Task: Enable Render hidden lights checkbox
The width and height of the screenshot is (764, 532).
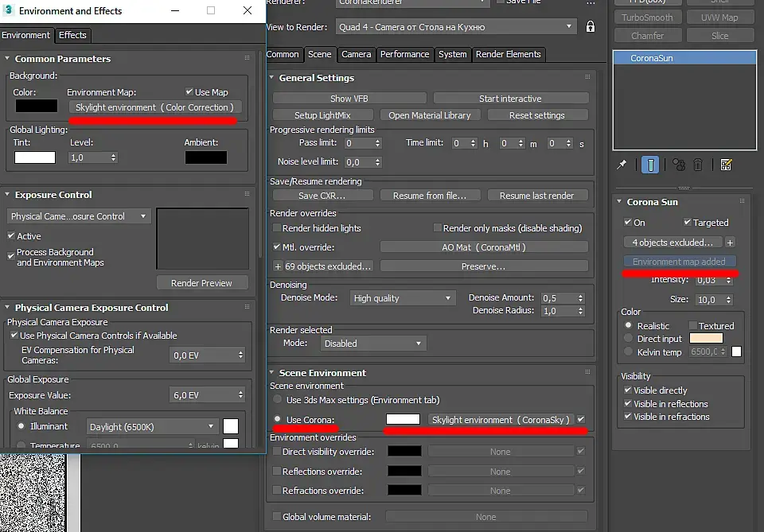Action: (x=277, y=227)
